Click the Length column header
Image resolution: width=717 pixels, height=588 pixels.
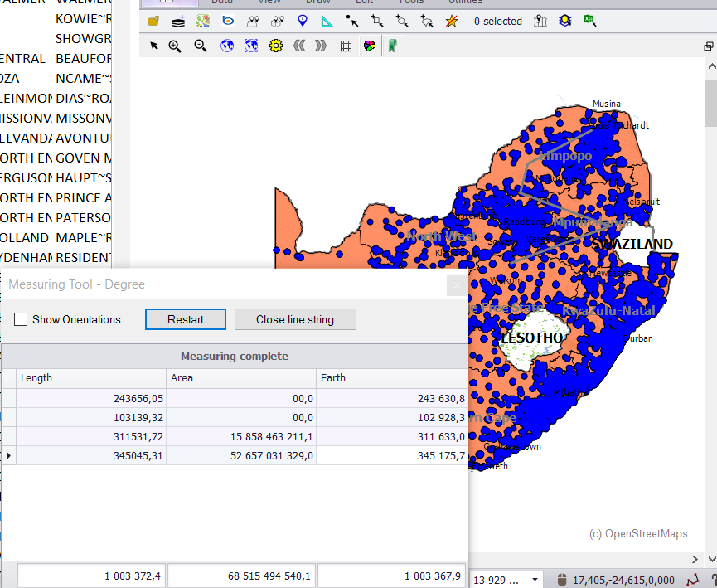[91, 377]
